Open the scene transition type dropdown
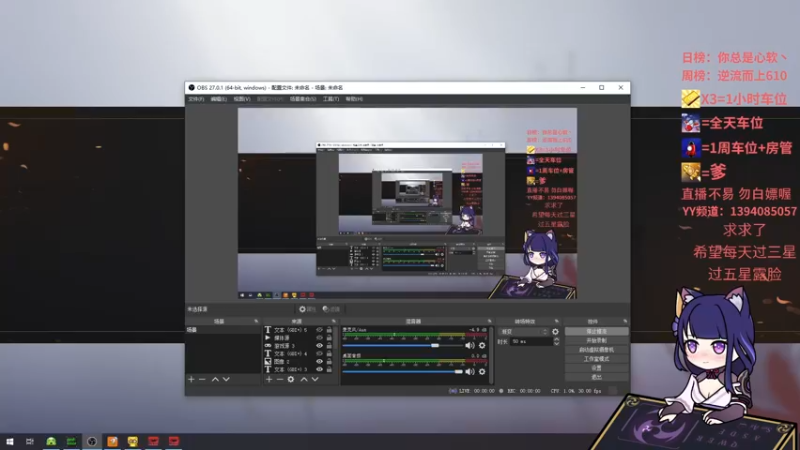This screenshot has width=800, height=450. tap(523, 332)
